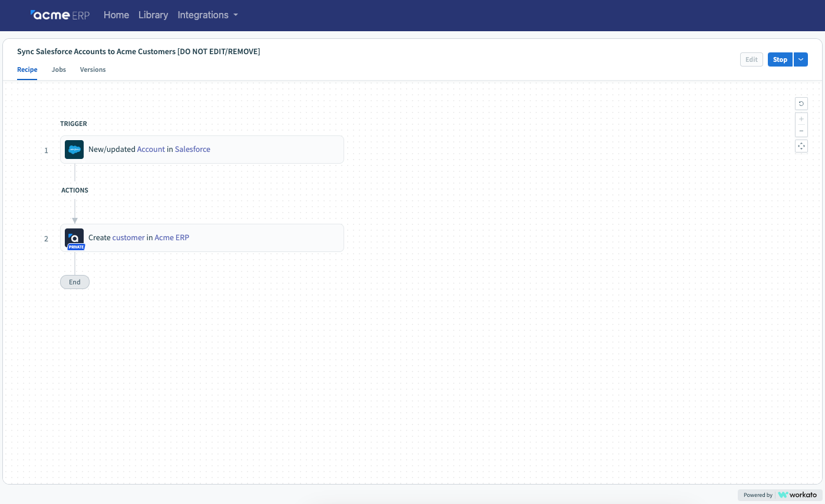This screenshot has width=825, height=504.
Task: Stop the running recipe
Action: pyautogui.click(x=780, y=59)
